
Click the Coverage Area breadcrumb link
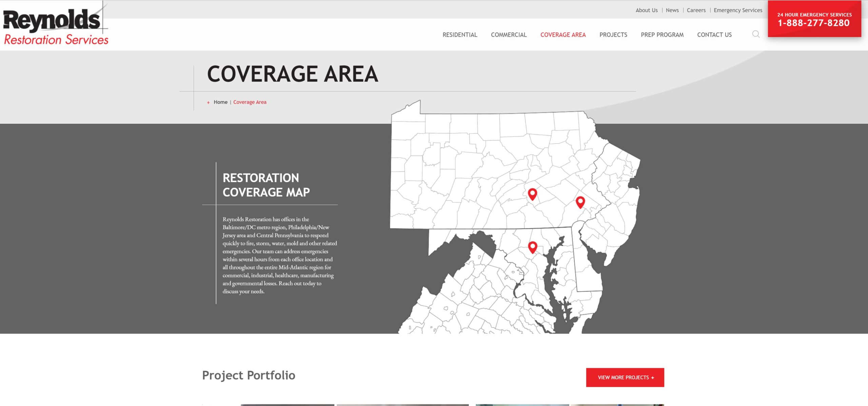tap(250, 102)
